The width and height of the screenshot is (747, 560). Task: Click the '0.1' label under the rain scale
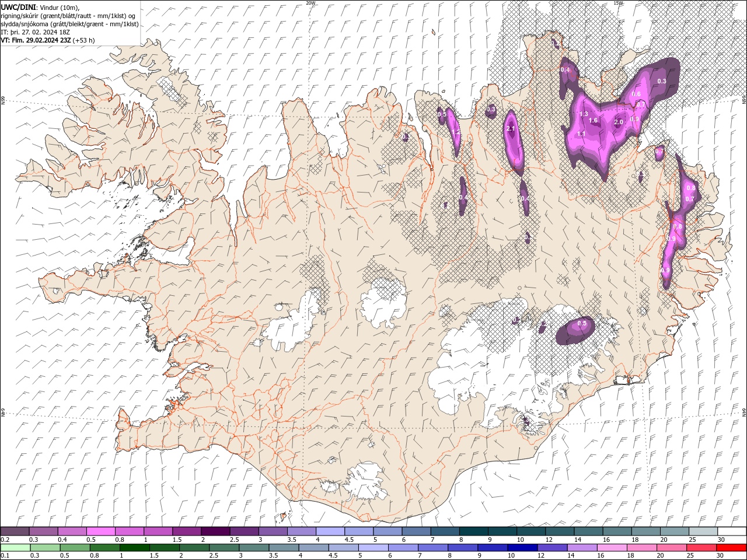pos(5,556)
